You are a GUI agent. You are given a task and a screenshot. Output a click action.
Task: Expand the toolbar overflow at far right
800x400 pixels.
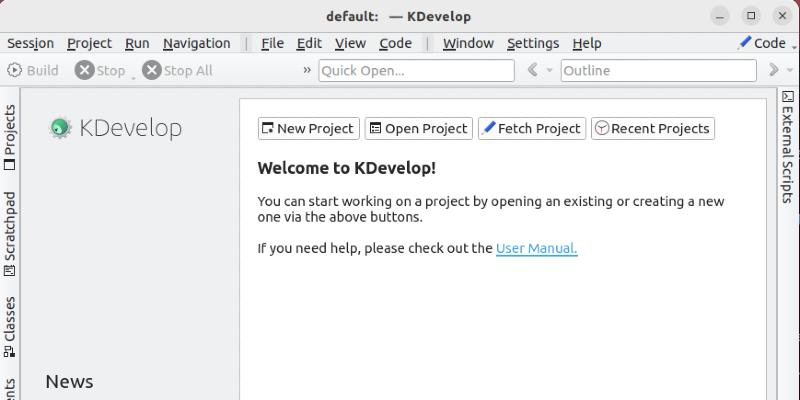(774, 70)
